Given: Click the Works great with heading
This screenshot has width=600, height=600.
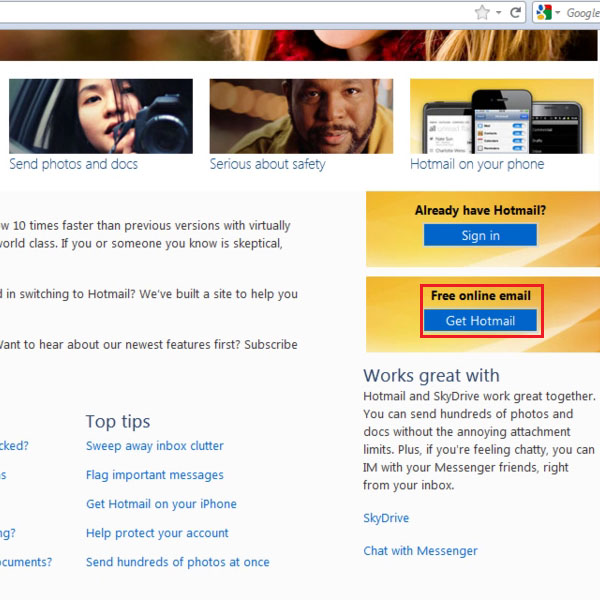Looking at the screenshot, I should pos(431,376).
